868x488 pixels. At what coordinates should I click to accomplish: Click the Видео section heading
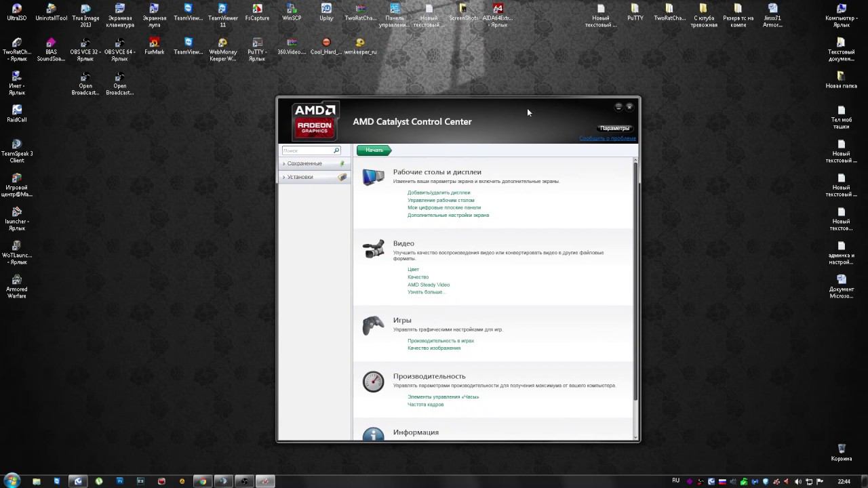(x=403, y=243)
